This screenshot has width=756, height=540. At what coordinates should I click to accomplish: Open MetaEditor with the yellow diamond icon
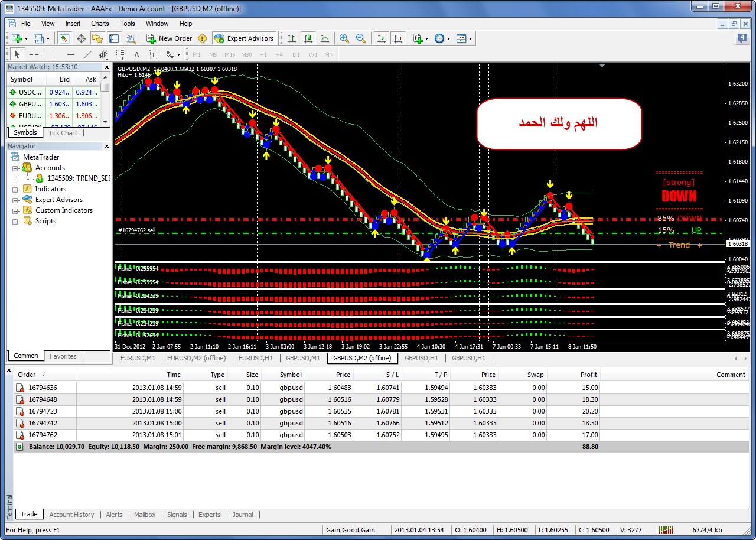click(203, 38)
